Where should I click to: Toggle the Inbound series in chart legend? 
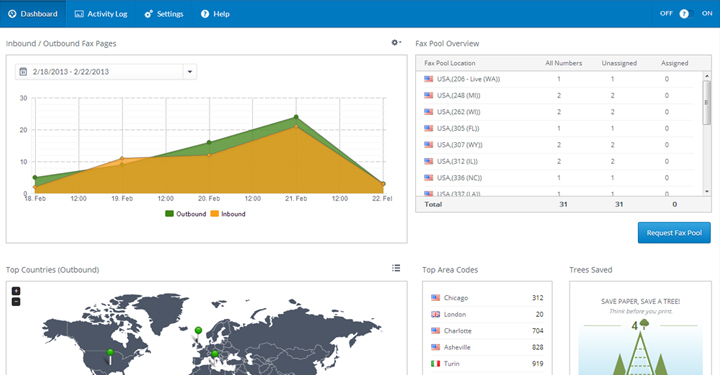click(x=228, y=214)
